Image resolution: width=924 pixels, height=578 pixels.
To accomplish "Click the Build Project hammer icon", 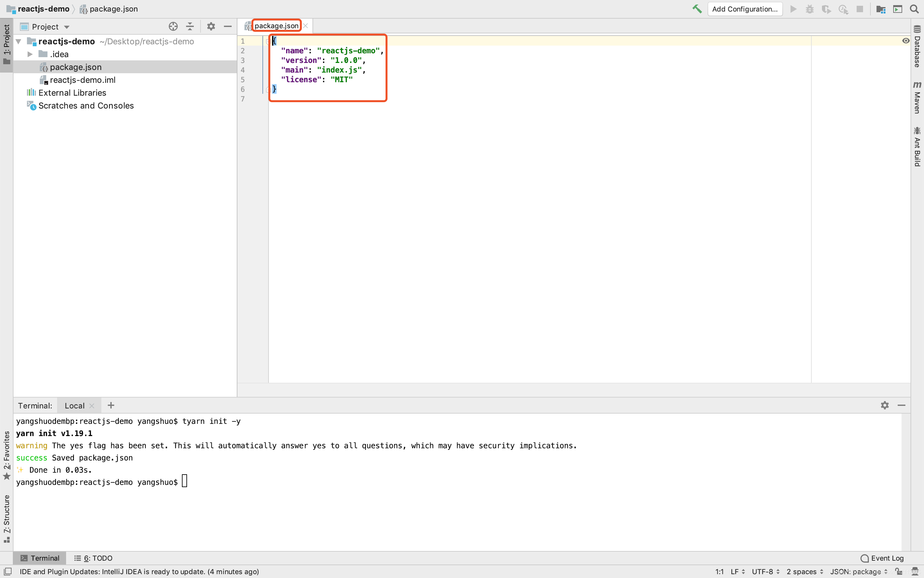I will tap(697, 9).
